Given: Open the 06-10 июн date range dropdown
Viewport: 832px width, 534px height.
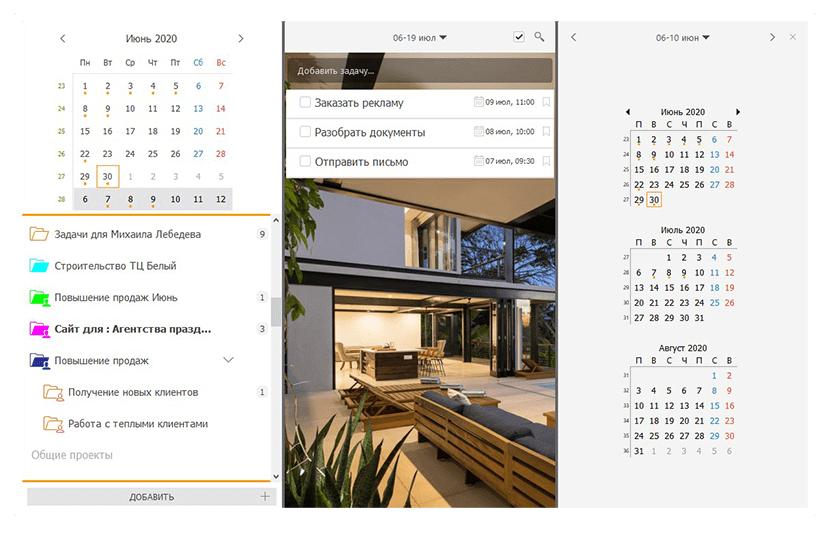Looking at the screenshot, I should click(682, 38).
